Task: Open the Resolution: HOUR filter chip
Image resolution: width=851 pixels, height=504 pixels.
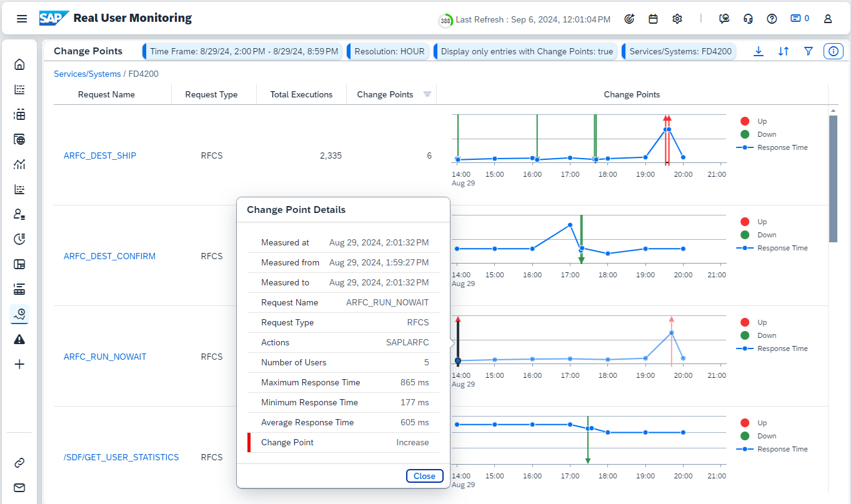Action: point(389,51)
